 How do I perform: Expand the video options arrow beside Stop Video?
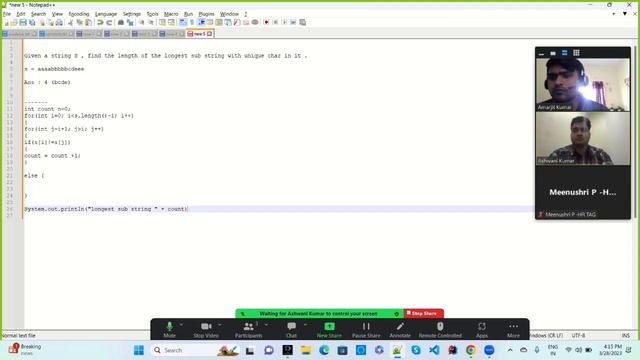pyautogui.click(x=220, y=325)
